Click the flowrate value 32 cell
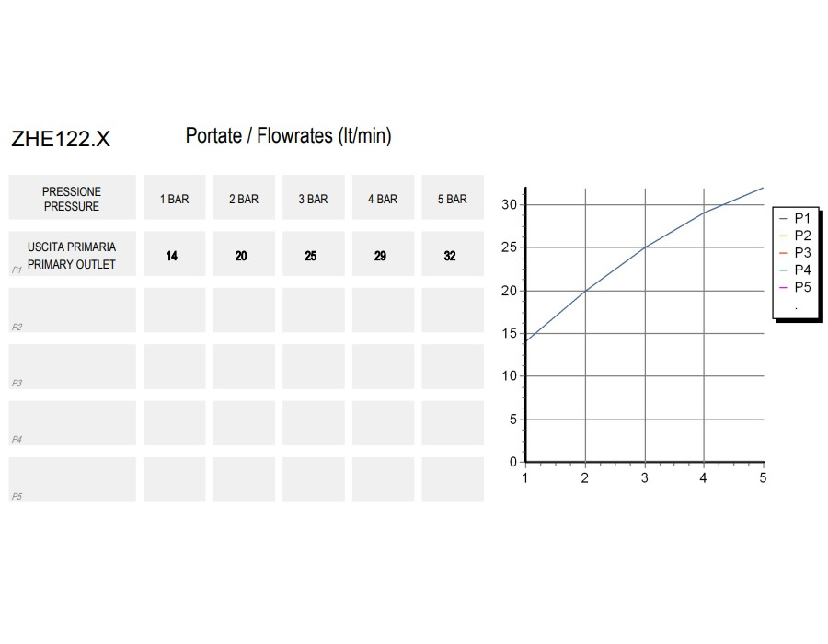The height and width of the screenshot is (644, 828). tap(453, 253)
